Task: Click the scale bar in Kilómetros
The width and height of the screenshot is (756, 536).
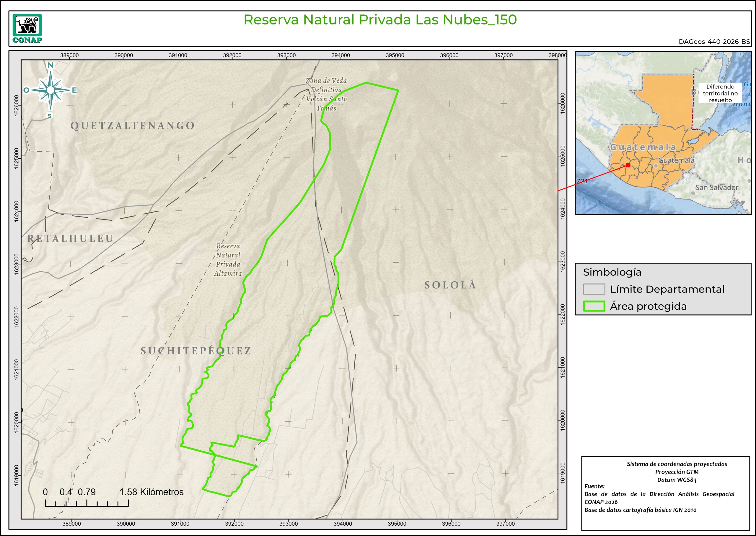Action: [87, 503]
